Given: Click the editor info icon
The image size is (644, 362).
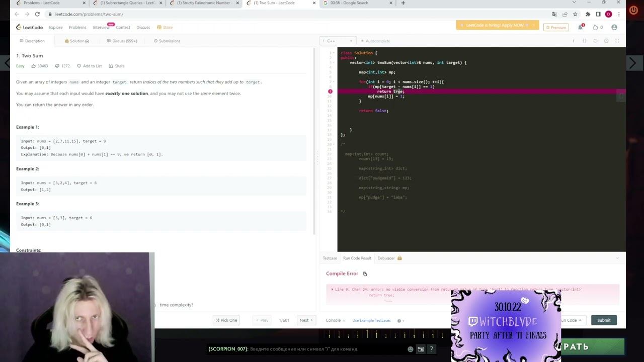Looking at the screenshot, I should 574,41.
